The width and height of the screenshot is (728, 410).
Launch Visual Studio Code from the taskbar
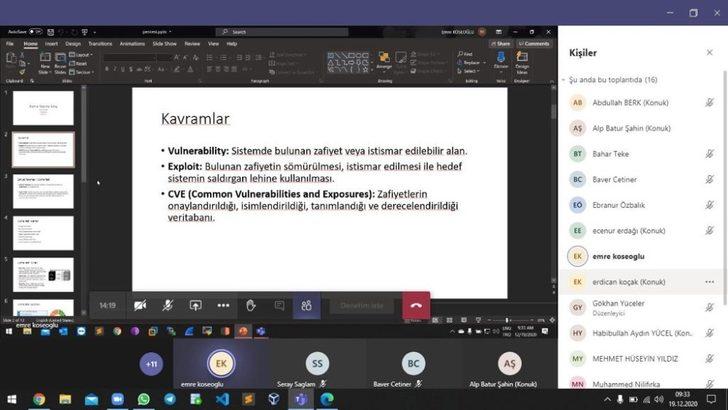click(x=222, y=398)
